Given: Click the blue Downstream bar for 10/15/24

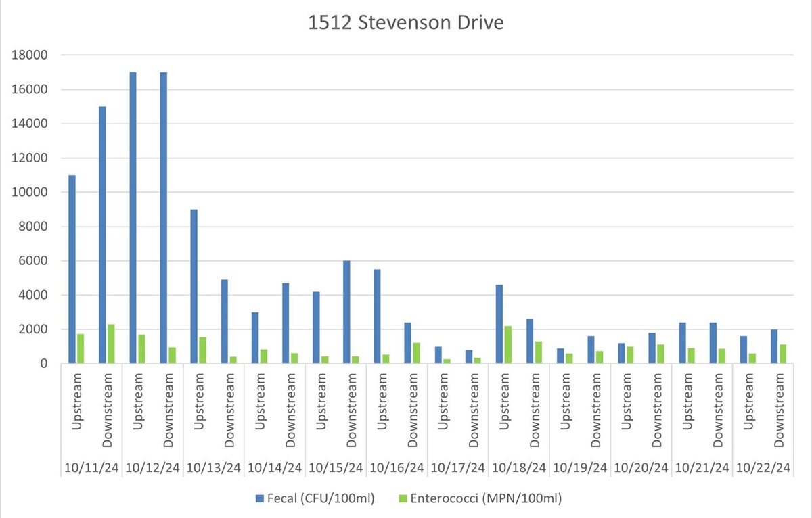Looking at the screenshot, I should (347, 311).
